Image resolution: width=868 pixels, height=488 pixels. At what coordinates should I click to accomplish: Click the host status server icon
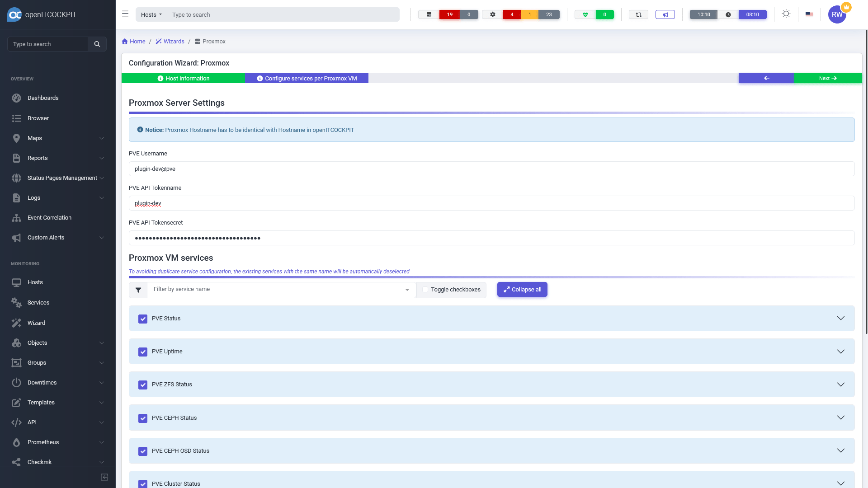tap(429, 14)
